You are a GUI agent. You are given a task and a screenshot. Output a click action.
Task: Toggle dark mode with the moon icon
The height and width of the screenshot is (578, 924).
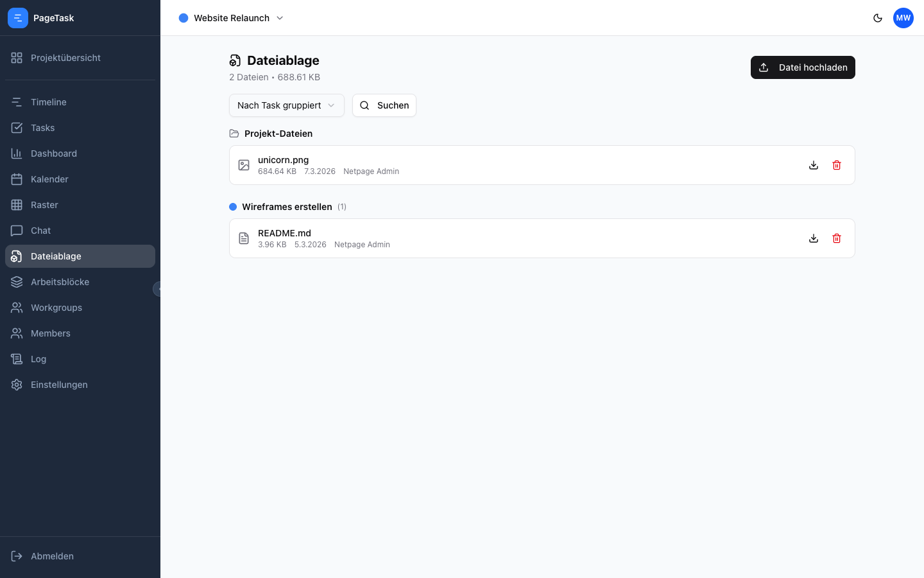click(x=878, y=18)
